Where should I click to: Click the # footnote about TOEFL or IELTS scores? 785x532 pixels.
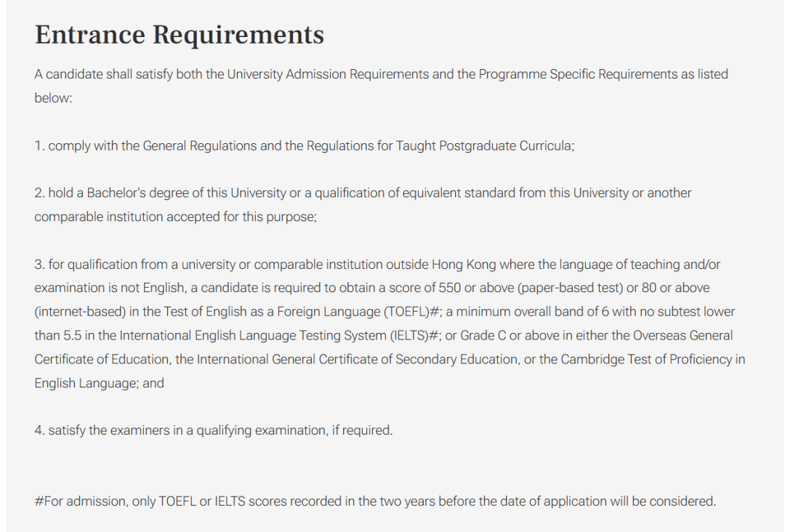tap(375, 501)
